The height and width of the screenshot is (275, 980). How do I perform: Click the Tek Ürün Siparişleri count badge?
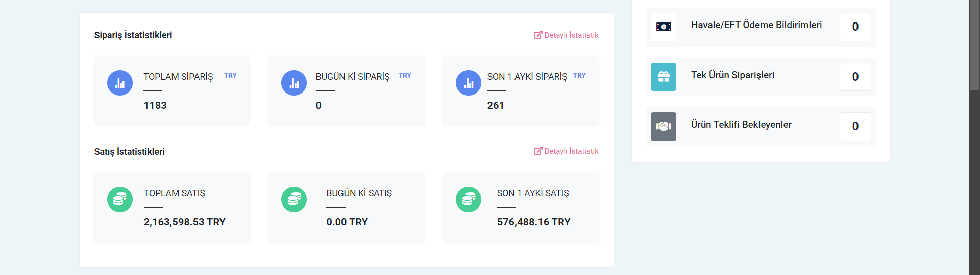click(x=855, y=77)
